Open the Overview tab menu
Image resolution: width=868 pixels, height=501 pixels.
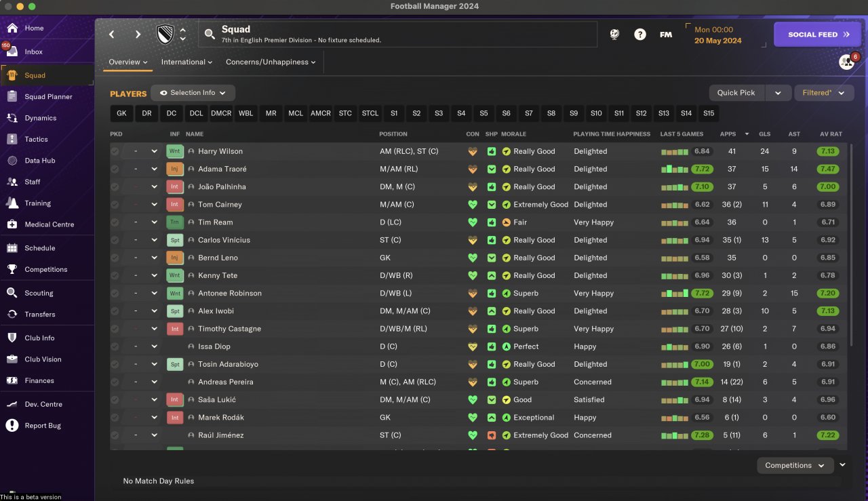pyautogui.click(x=128, y=62)
